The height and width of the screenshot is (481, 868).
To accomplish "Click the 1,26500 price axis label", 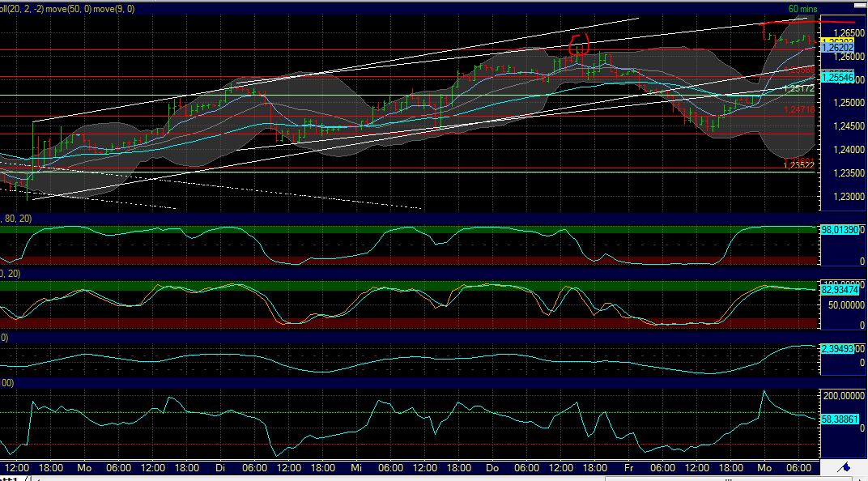I will tap(849, 33).
